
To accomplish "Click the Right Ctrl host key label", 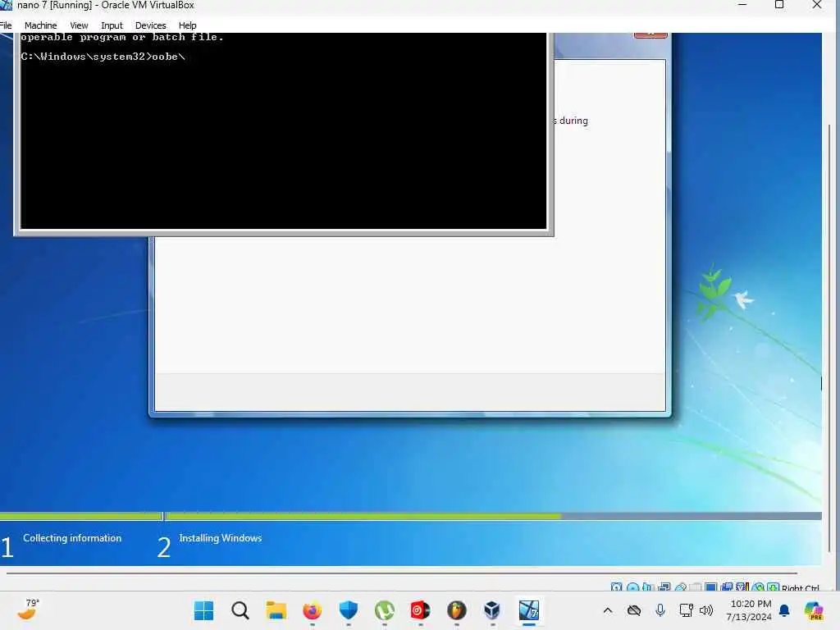I will pyautogui.click(x=801, y=588).
